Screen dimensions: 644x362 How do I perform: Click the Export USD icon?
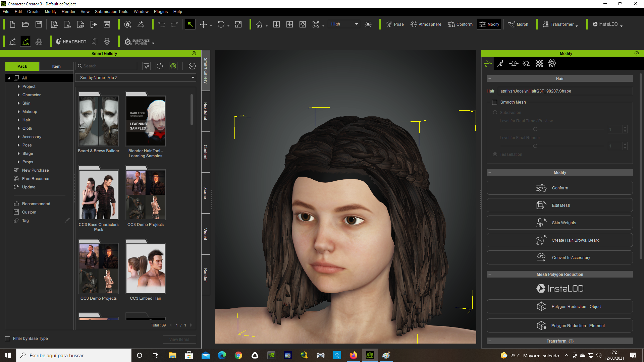pos(81,24)
